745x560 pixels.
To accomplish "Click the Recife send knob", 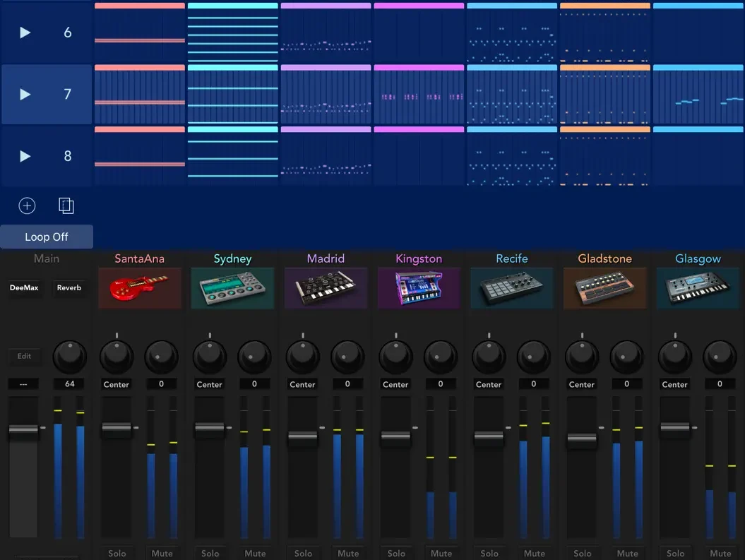I will click(x=534, y=356).
